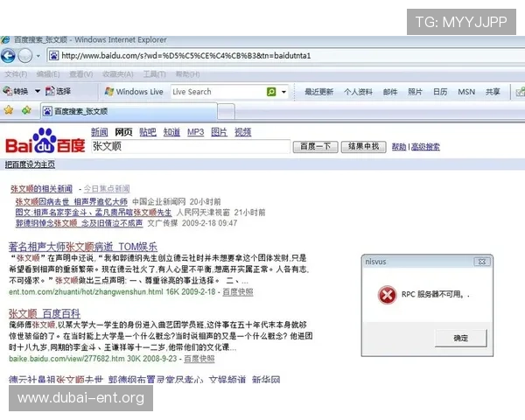Screen dimensions: 525x420
Task: Open the recent pages dropdown arrow
Action: pos(38,56)
